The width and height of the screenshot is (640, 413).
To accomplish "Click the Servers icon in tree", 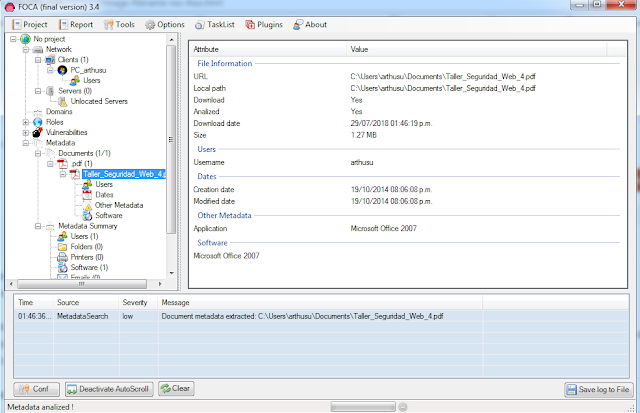I will coord(50,91).
